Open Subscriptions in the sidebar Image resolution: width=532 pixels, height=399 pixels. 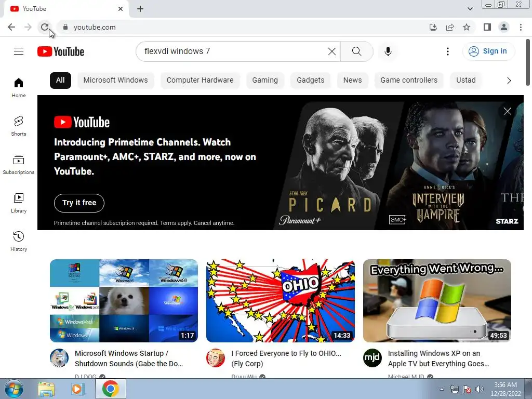(x=19, y=164)
